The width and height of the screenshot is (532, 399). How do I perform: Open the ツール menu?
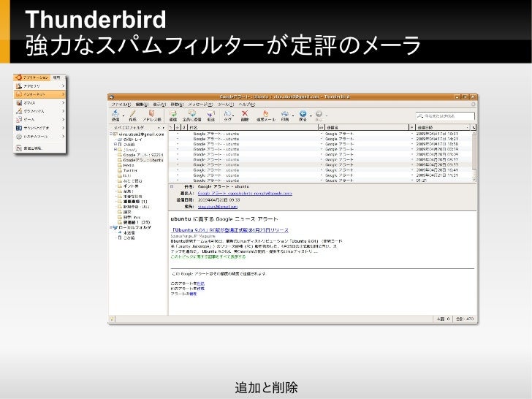(x=226, y=104)
